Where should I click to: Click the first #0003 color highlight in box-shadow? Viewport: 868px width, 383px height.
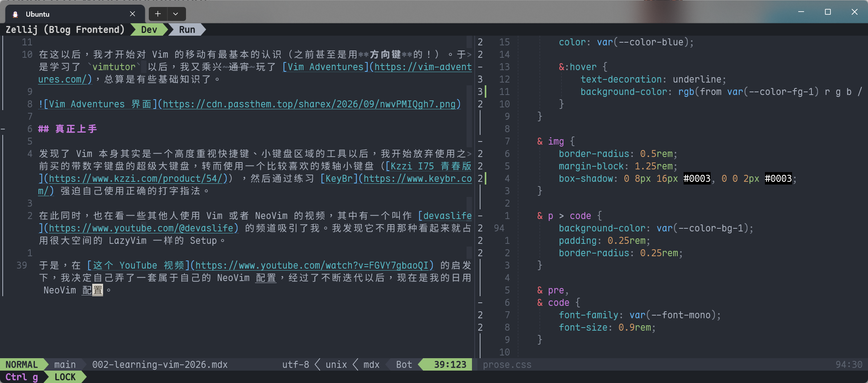coord(697,178)
